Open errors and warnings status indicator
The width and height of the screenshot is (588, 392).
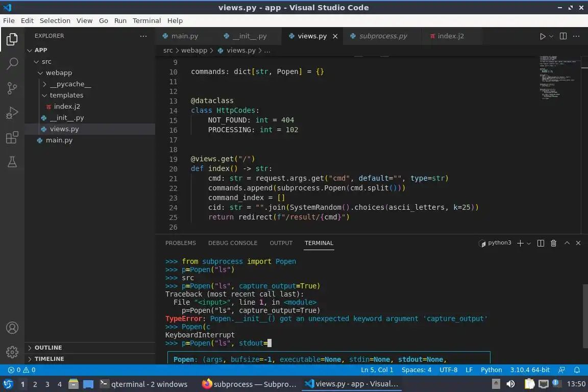tap(22, 370)
